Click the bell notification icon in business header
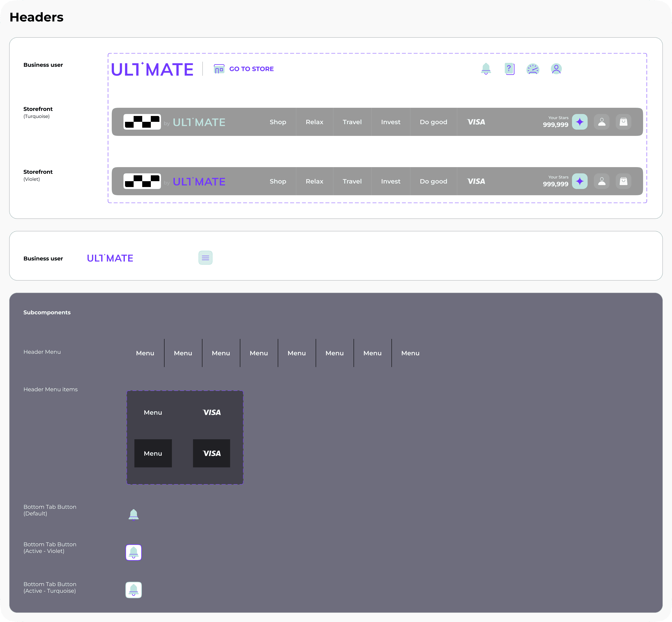The height and width of the screenshot is (622, 672). (x=486, y=69)
